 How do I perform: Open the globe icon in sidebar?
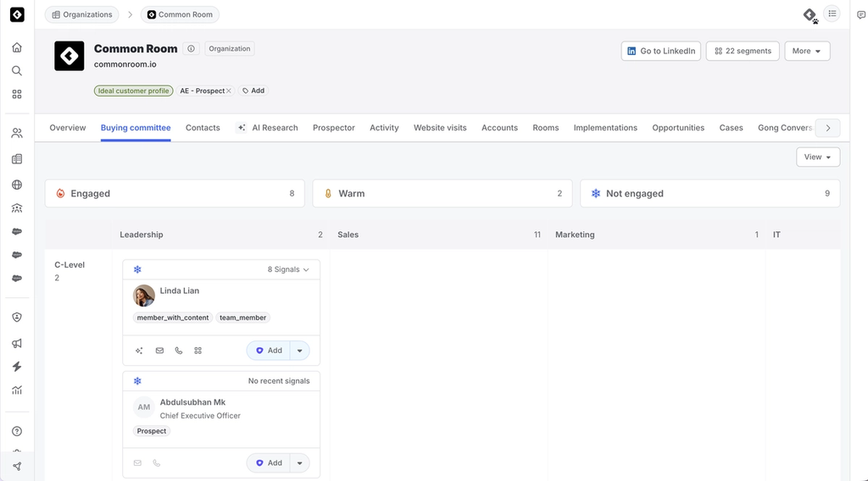(17, 185)
